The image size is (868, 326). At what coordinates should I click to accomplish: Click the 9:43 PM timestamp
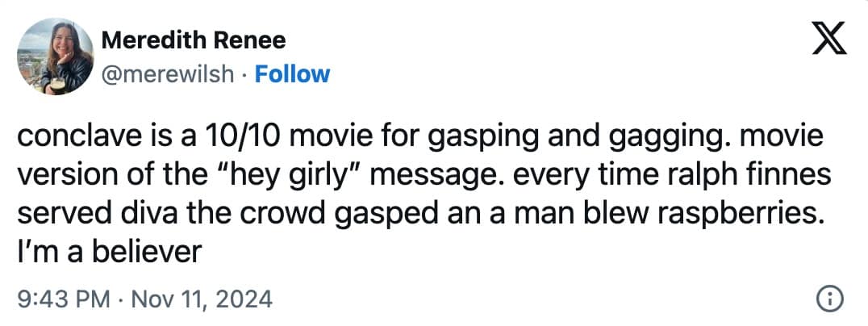pyautogui.click(x=62, y=300)
